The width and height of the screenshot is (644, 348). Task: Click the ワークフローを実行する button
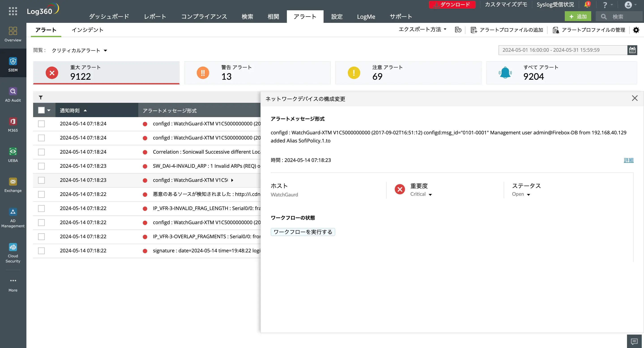[303, 232]
